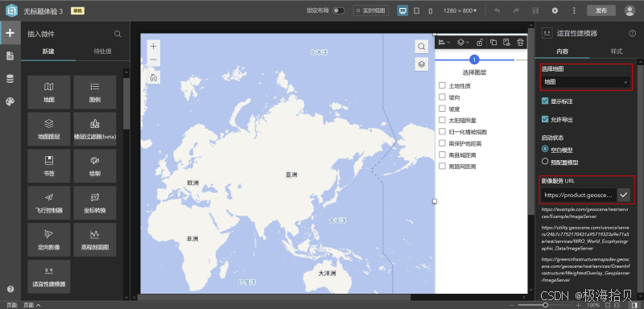This screenshot has width=644, height=309.
Task: Select the 空白模型 radio button
Action: (x=545, y=150)
